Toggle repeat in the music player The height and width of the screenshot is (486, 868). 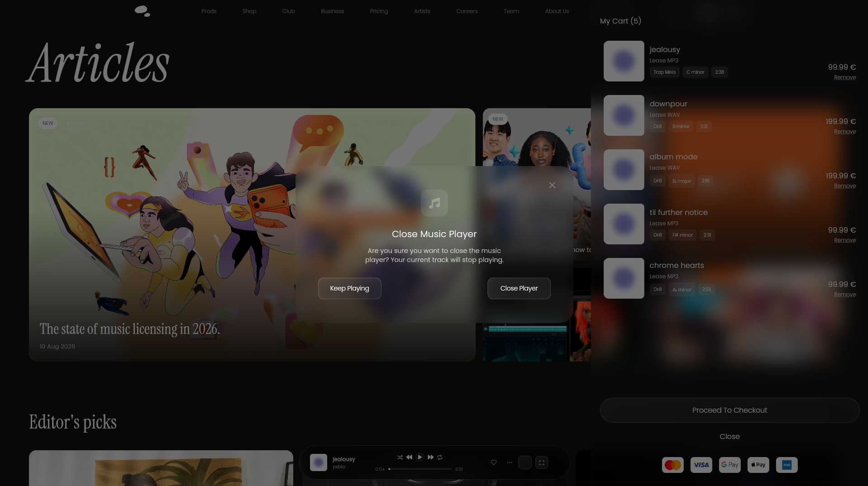[x=440, y=457]
